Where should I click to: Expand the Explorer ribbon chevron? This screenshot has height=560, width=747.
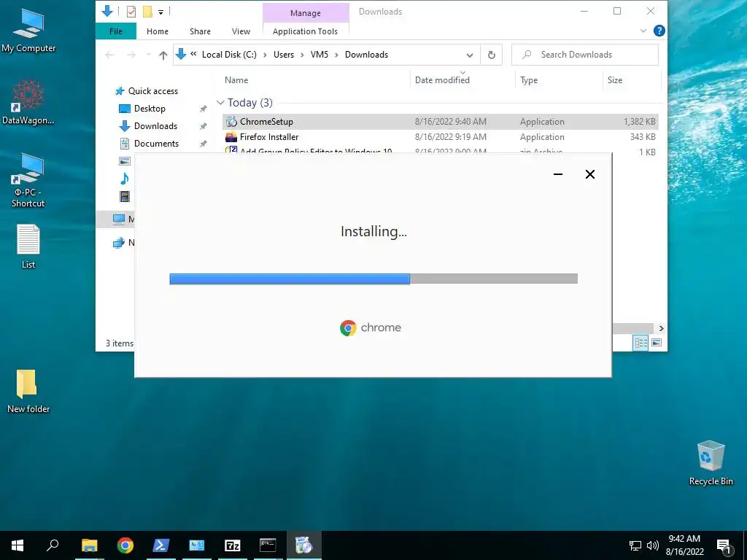click(x=643, y=31)
